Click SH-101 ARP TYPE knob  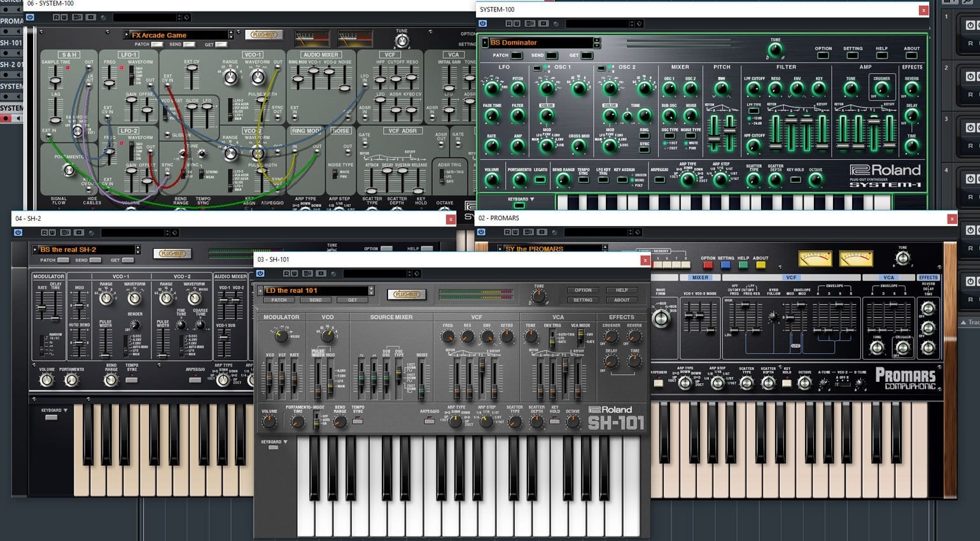pyautogui.click(x=455, y=421)
